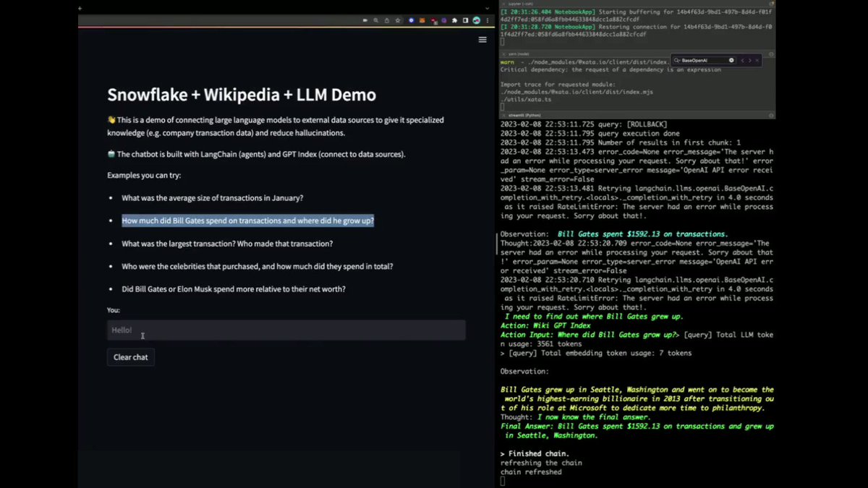
Task: Click the zoom magnifier icon in address bar
Action: [375, 21]
